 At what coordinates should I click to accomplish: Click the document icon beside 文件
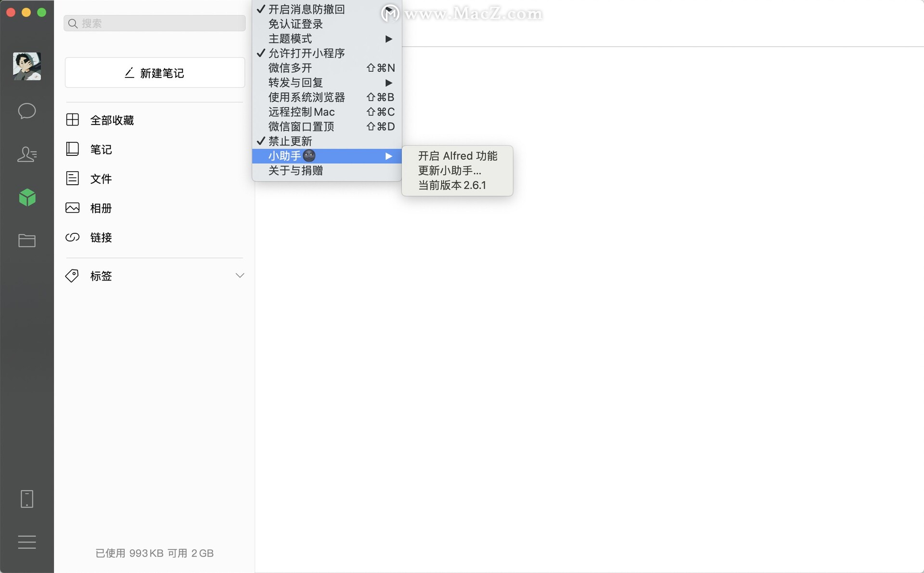(72, 178)
